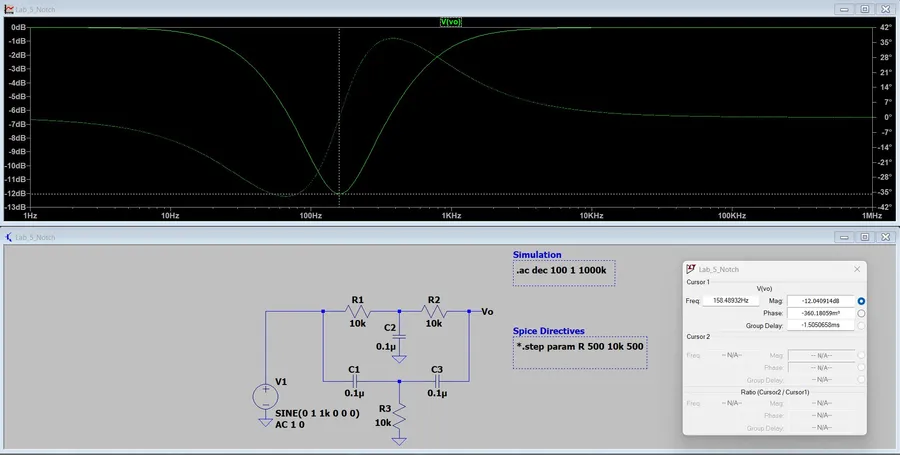Click the 10KHz frequency axis label
Viewport: 900px width, 455px height.
coord(591,216)
